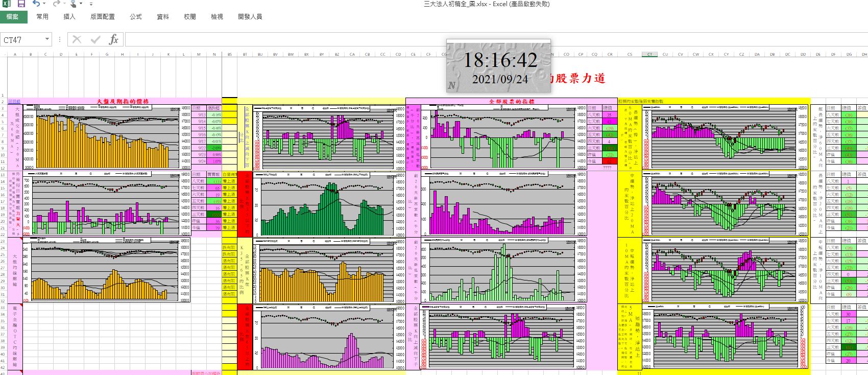Screen dimensions: 868x375
Task: Select column CT header
Action: (649, 54)
